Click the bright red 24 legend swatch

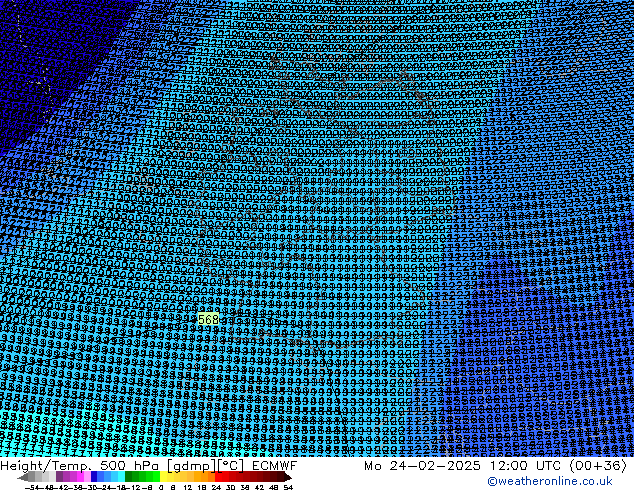pos(218,476)
